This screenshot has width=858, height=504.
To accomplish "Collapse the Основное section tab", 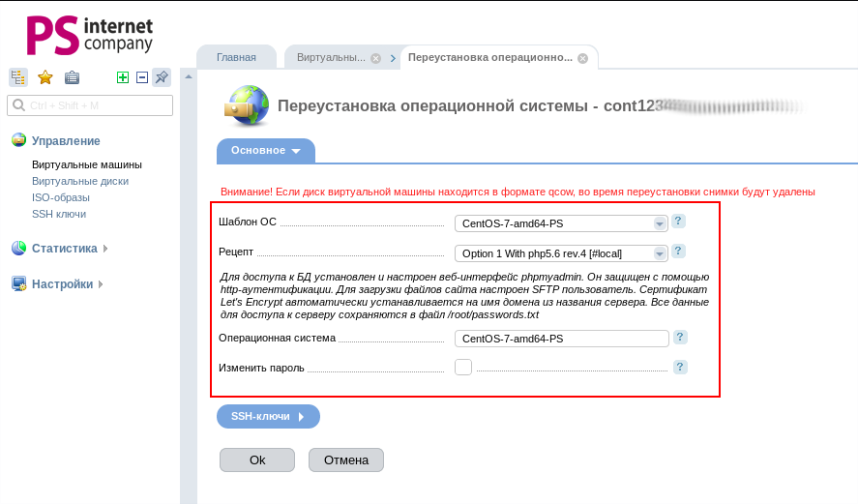I will tap(266, 151).
